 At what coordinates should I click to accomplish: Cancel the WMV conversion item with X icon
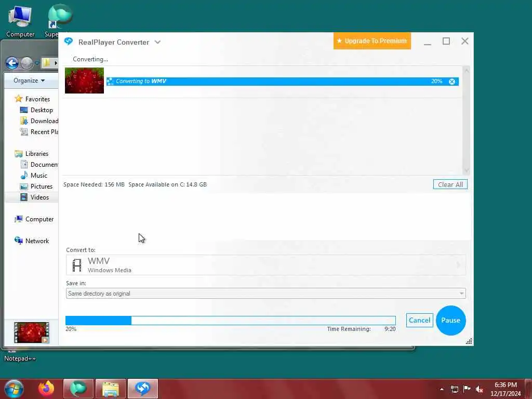[452, 82]
